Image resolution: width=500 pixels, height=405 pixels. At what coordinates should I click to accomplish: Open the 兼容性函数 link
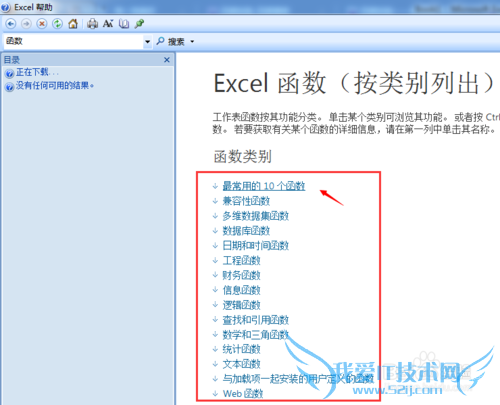[x=246, y=201]
